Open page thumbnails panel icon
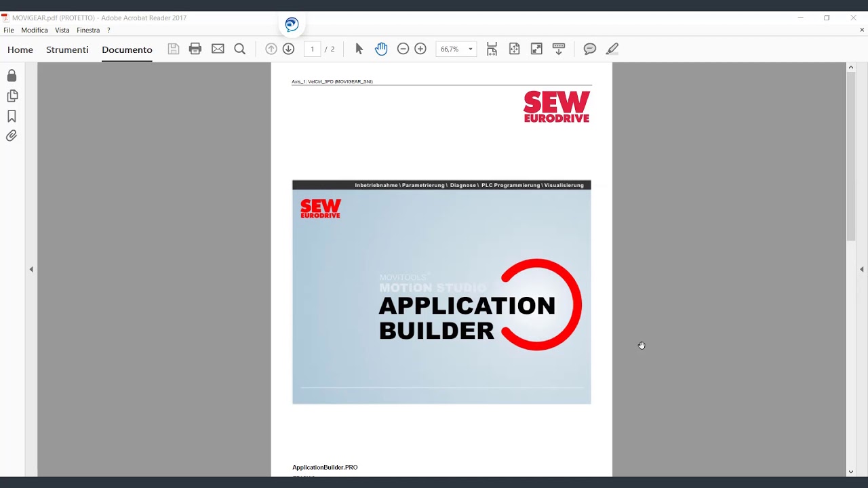 [x=12, y=96]
